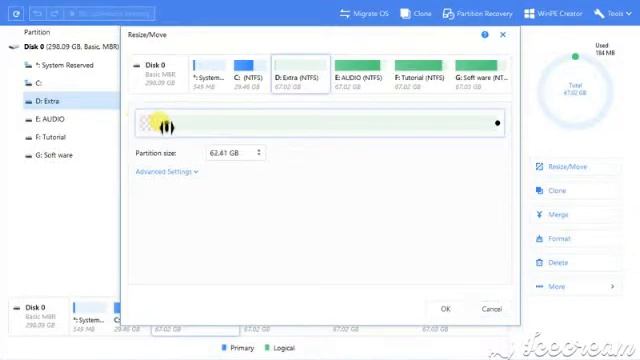Screen dimensions: 640x360
Task: Click right resize handle dot on partition bar
Action: (x=497, y=123)
